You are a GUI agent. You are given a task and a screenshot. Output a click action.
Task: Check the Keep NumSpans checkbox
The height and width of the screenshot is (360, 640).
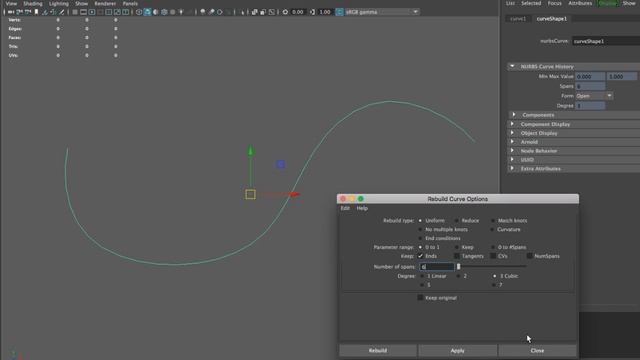pos(529,256)
